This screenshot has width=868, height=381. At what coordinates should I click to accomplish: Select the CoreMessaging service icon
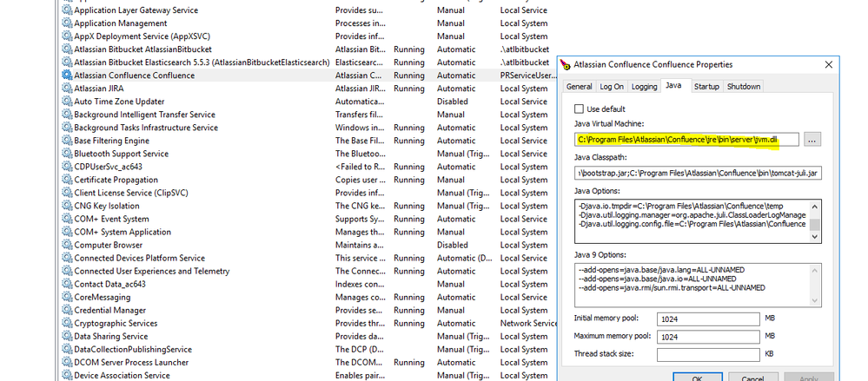pos(67,298)
